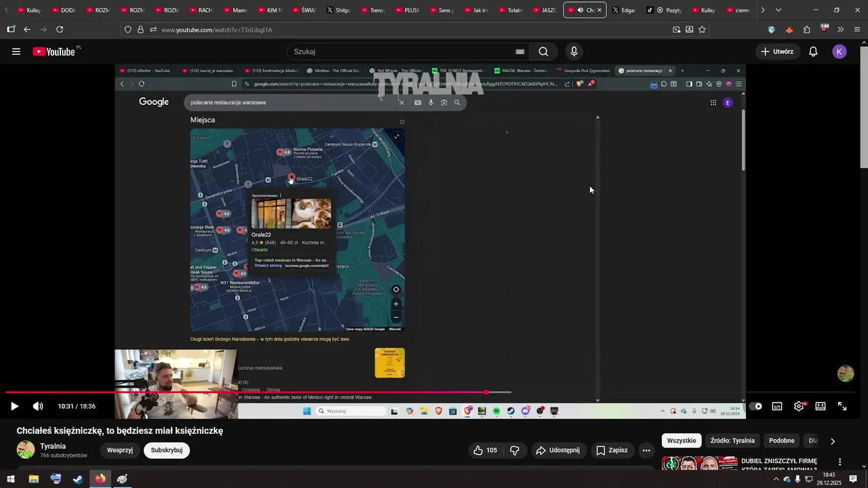Click the YouTube search magnifier button
Screen dimensions: 868x488
tap(543, 52)
